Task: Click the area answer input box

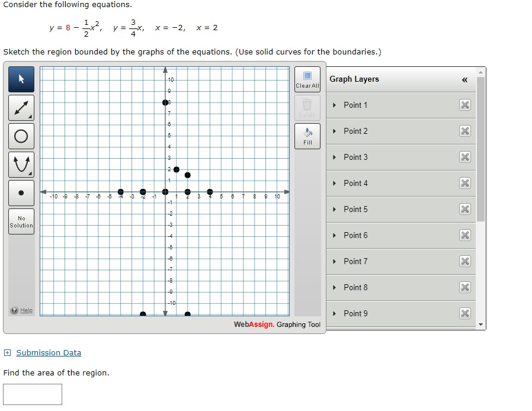Action: (x=33, y=394)
